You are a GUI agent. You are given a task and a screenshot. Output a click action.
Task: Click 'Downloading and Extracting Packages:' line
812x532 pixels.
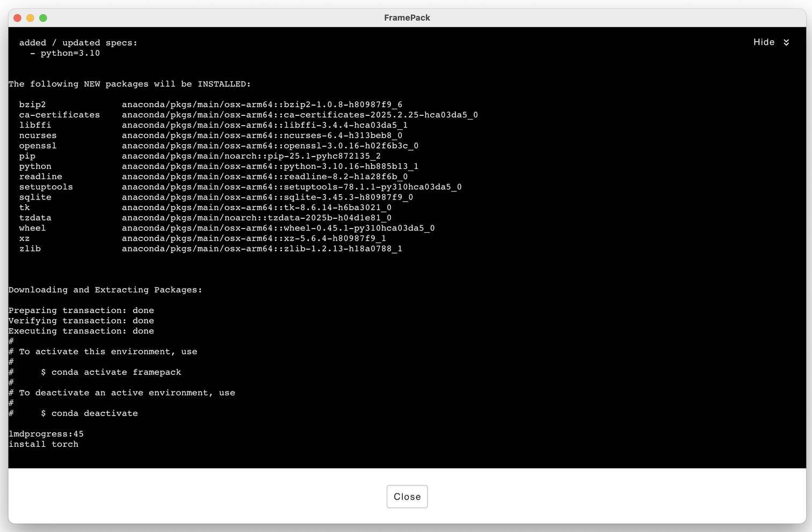tap(106, 290)
